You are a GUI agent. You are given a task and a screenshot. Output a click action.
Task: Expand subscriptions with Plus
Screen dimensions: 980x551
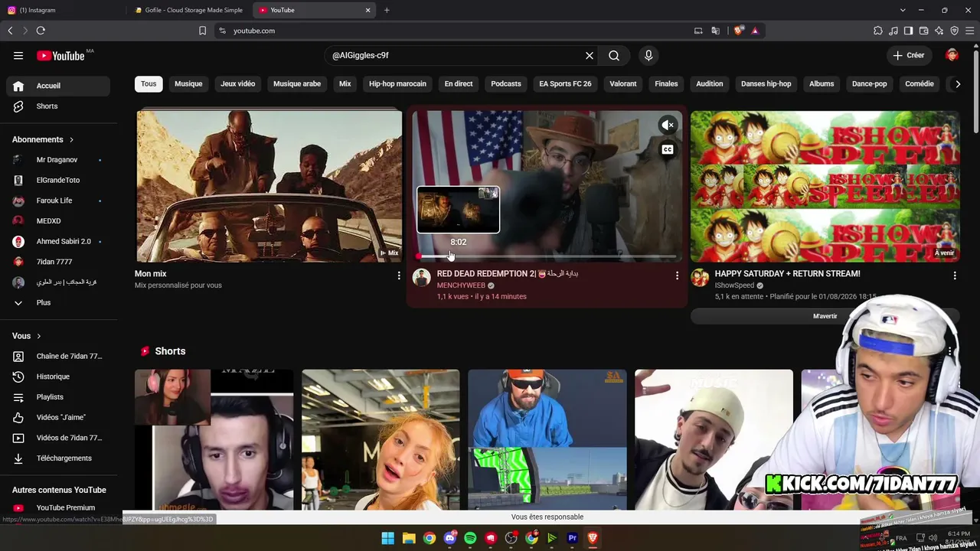click(x=58, y=302)
